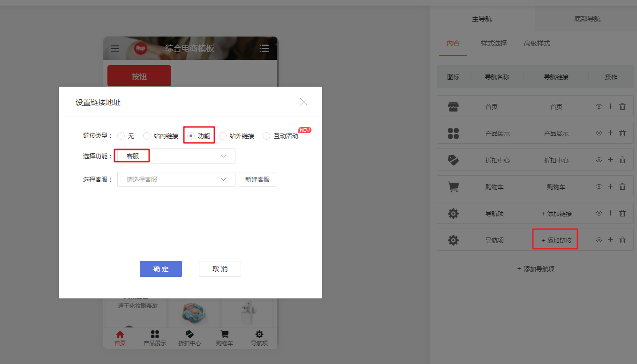Click the 购物车 cart icon in navigation list
637x364 pixels.
pos(453,187)
